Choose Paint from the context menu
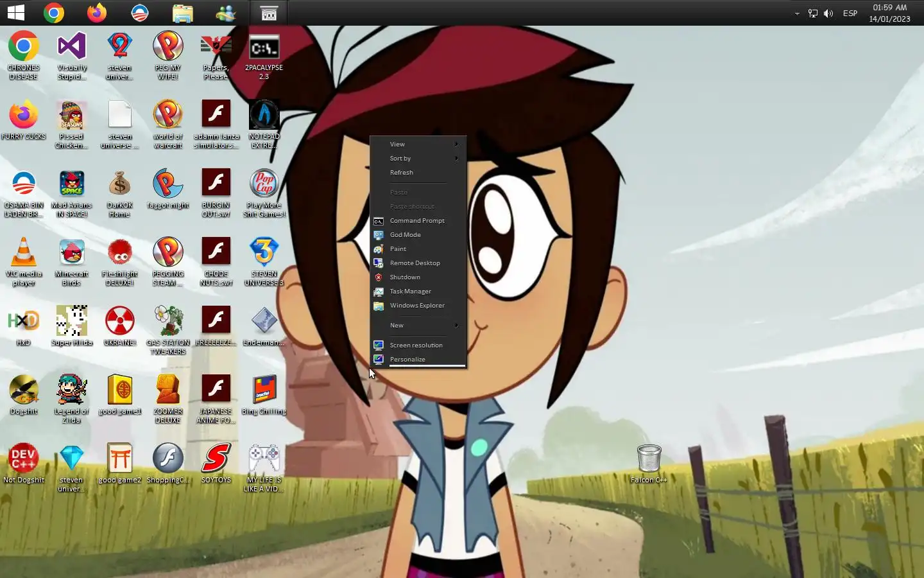The image size is (924, 578). (x=418, y=249)
